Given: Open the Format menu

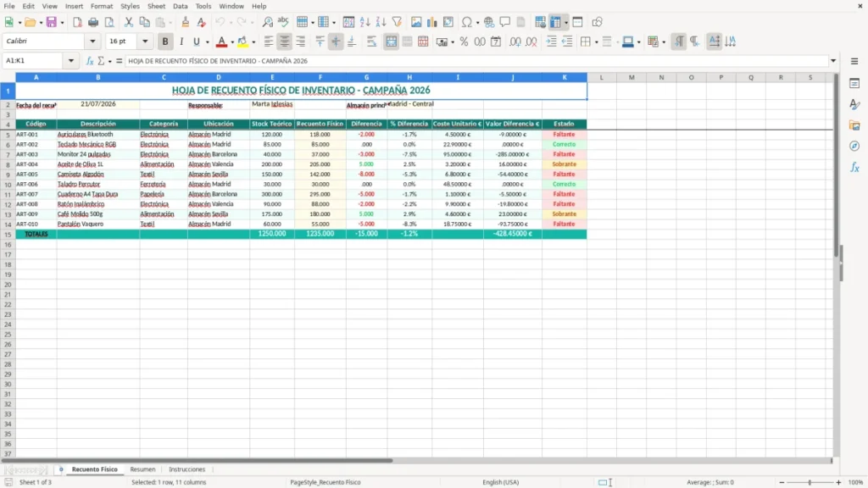Looking at the screenshot, I should (x=102, y=6).
